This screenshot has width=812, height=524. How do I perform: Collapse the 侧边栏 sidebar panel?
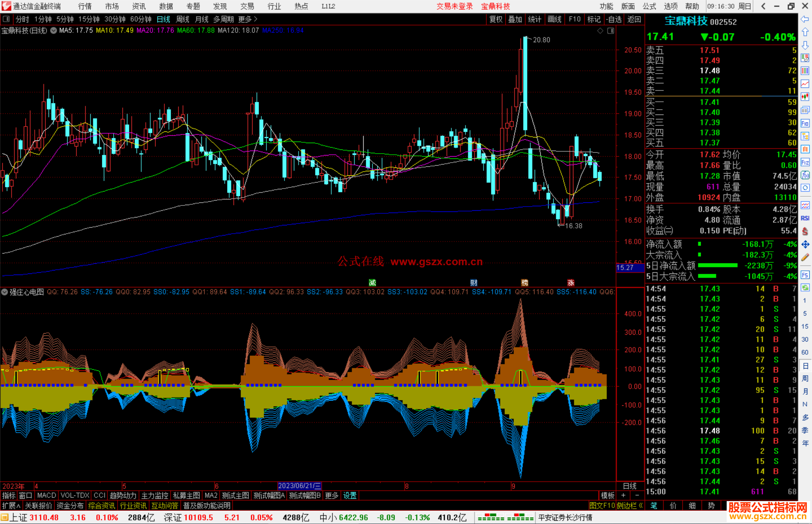tap(630, 506)
